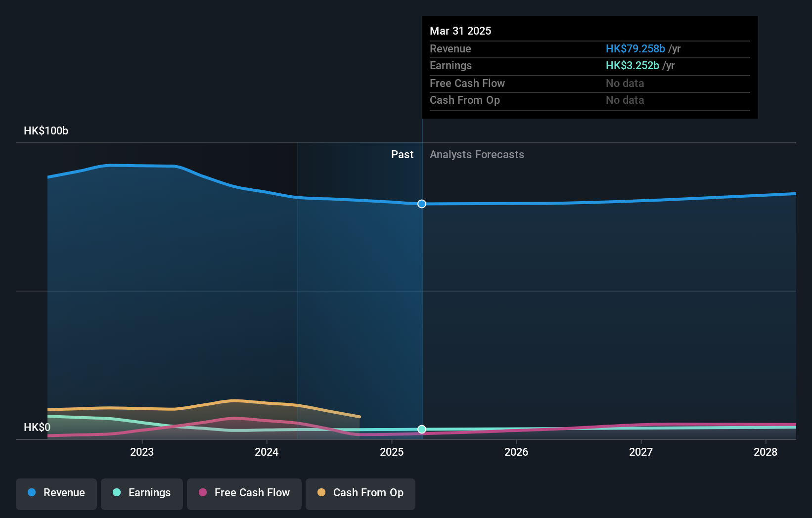Click the HK$79.258b revenue value

635,48
